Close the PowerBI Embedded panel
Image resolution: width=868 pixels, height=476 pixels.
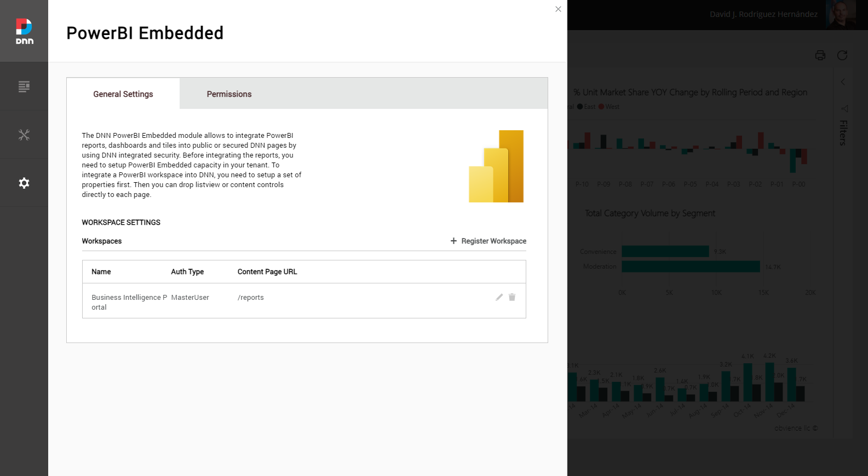tap(558, 9)
